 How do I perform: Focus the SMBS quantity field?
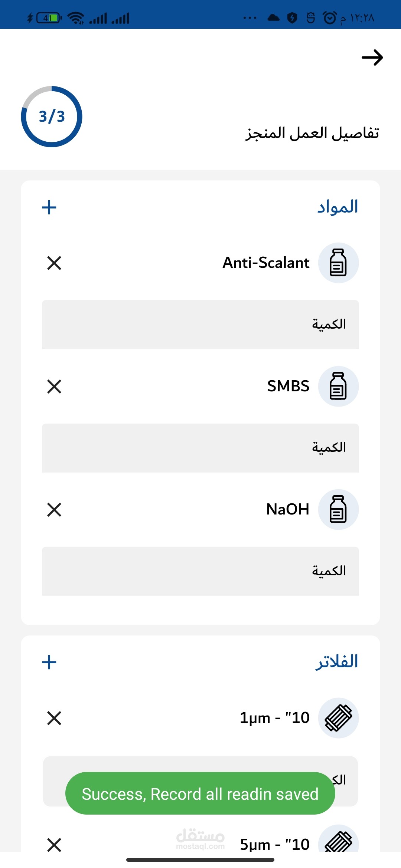point(200,448)
